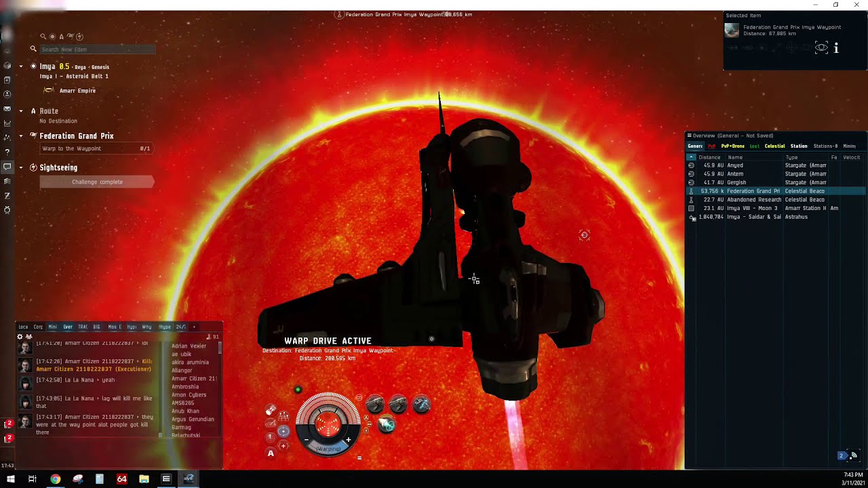Screen dimensions: 868x488
Task: Open EVE Mail envelope icon
Action: point(7,108)
